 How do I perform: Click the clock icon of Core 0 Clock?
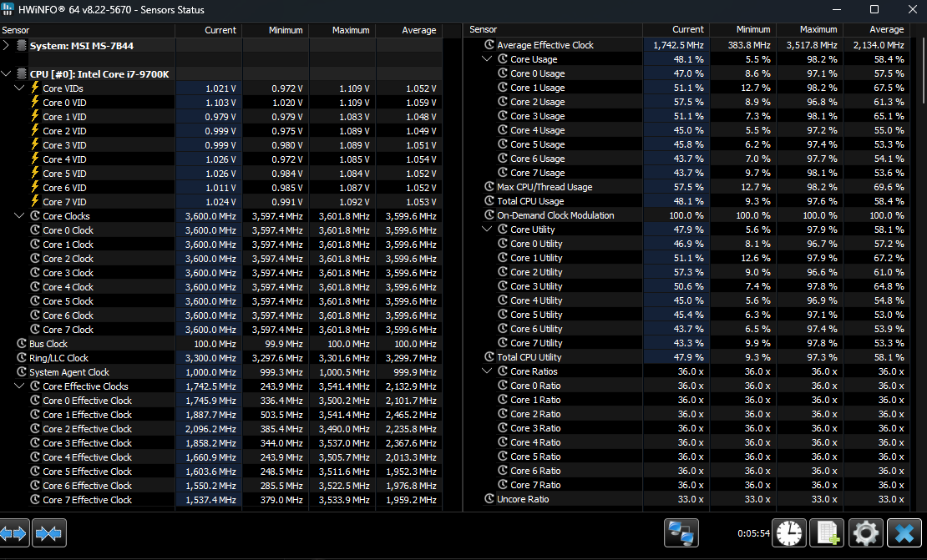(35, 230)
